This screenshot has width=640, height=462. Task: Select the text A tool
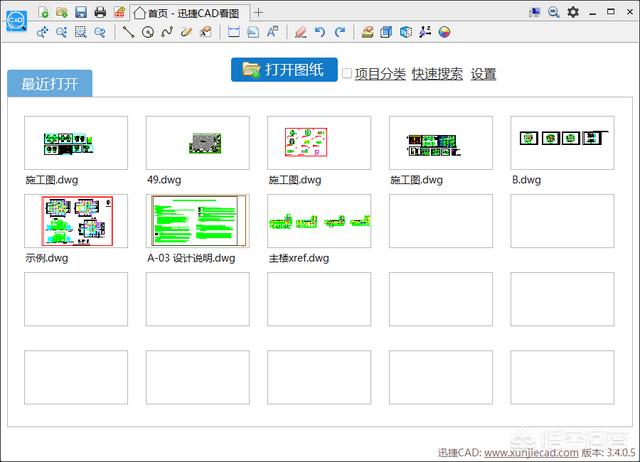pos(272,32)
